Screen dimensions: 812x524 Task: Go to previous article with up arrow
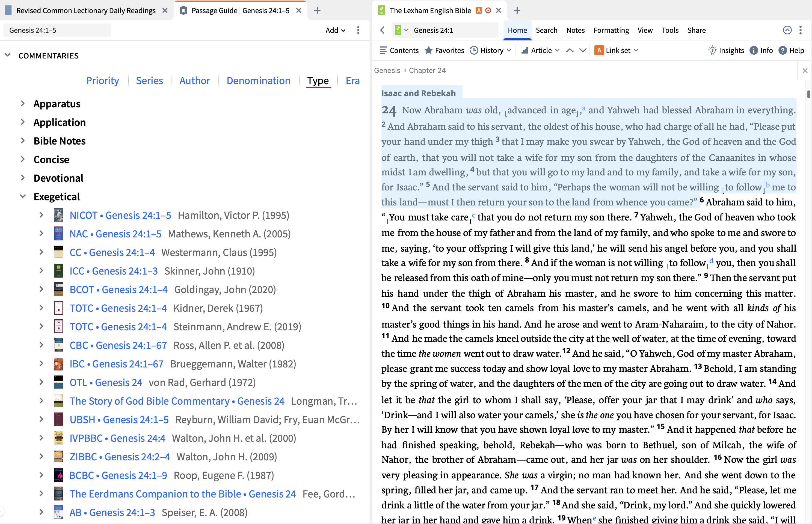point(570,50)
